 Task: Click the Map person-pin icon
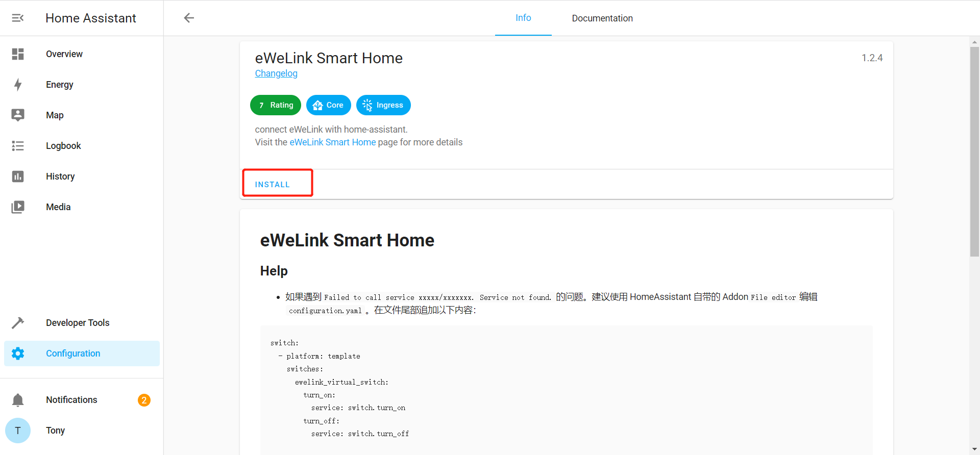(18, 115)
